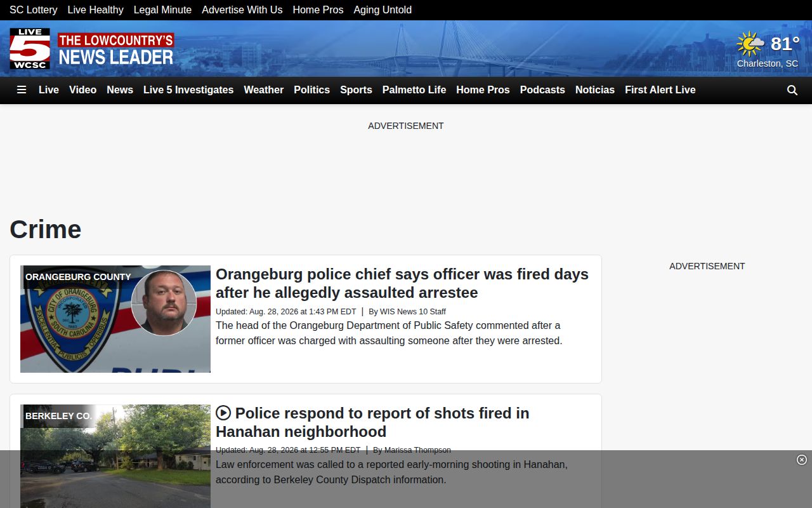Close the bottom overlay ad
Image resolution: width=812 pixels, height=508 pixels.
(802, 460)
